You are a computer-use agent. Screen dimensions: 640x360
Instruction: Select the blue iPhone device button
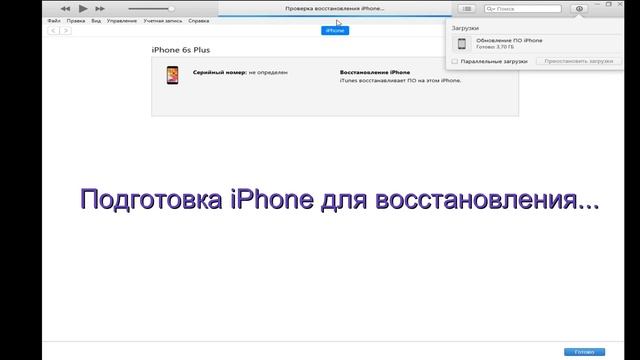[335, 31]
